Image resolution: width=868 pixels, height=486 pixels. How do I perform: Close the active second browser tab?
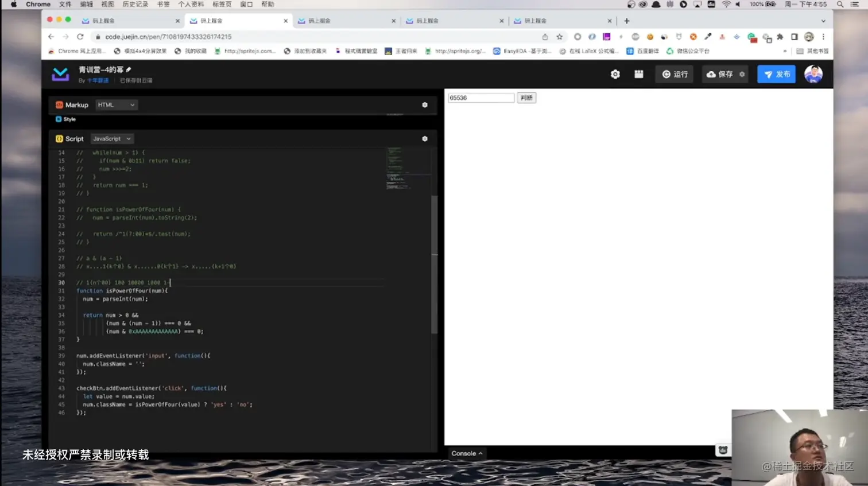(x=285, y=21)
